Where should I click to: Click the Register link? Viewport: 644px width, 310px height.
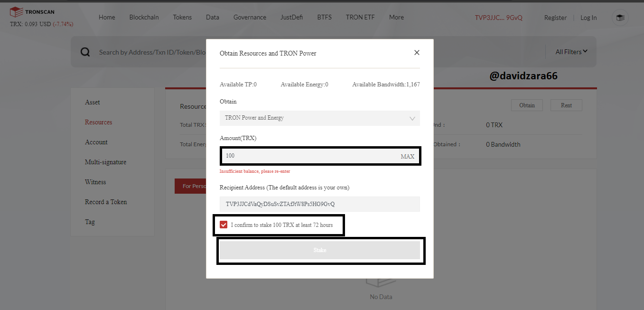(555, 18)
